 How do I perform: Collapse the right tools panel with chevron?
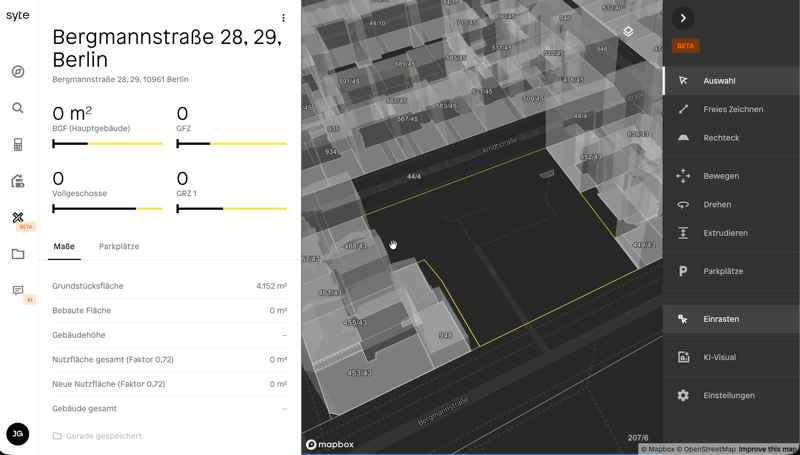point(683,18)
